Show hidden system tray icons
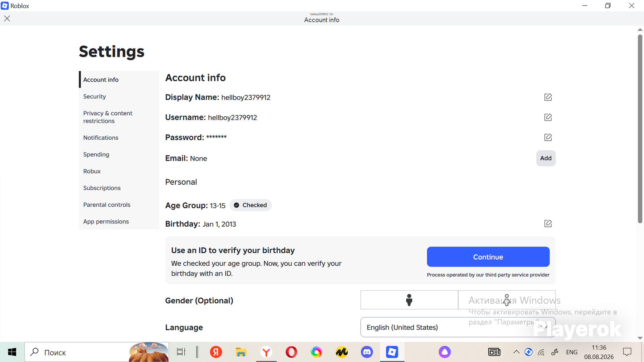644x362 pixels. coord(517,352)
